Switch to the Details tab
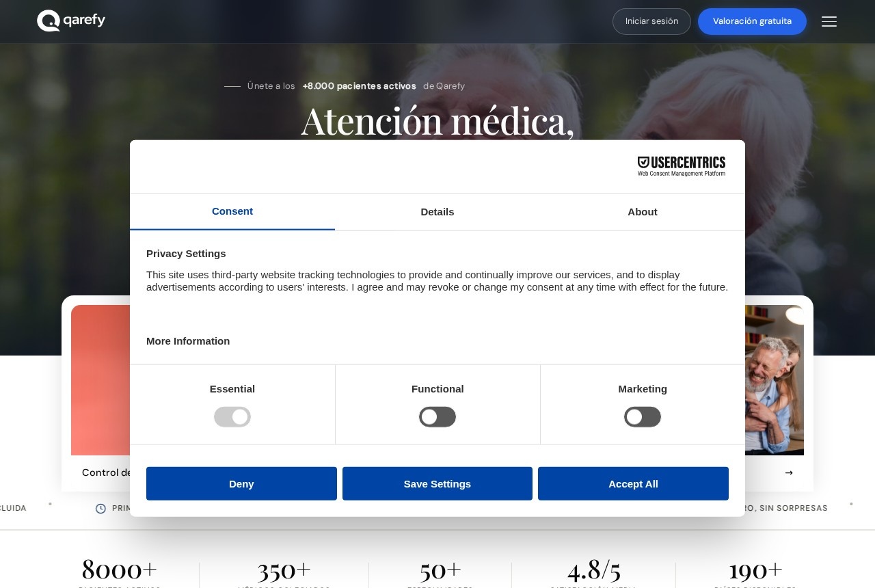Viewport: 875px width, 588px height. 437,212
